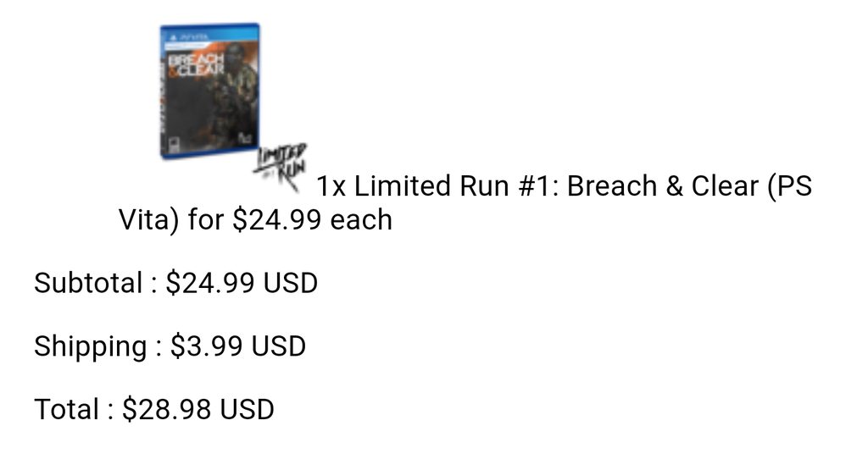Screen dimensions: 868x459
Task: Select the subtotal amount $24.99 USD
Action: (242, 283)
